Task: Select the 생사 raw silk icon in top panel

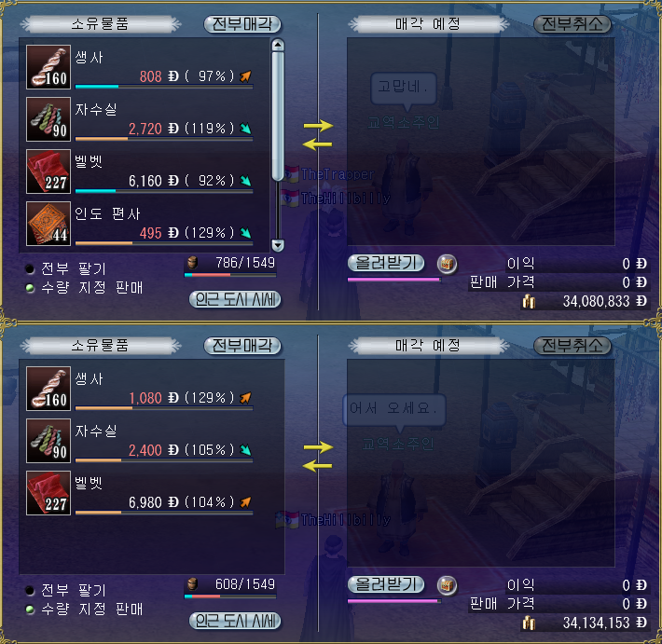Action: 48,67
